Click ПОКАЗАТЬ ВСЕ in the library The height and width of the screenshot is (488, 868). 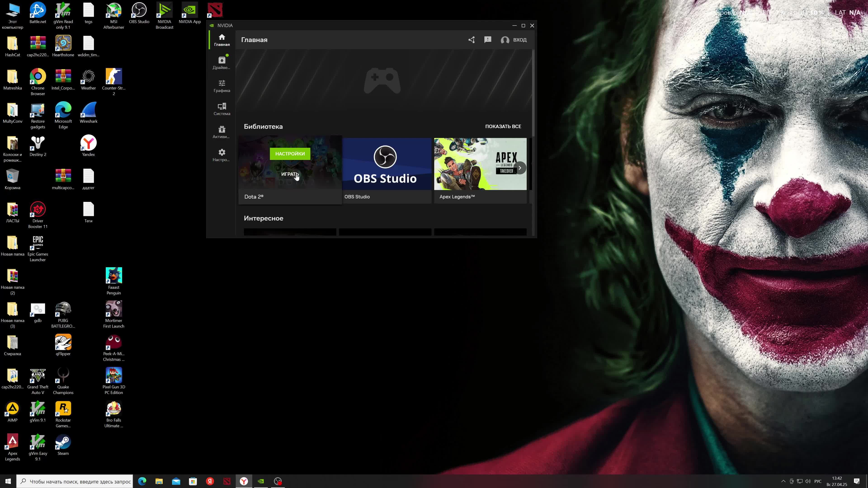click(x=503, y=126)
